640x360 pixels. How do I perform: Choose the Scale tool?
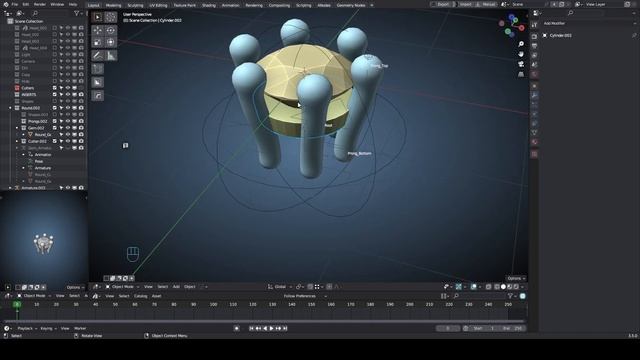pos(98,42)
